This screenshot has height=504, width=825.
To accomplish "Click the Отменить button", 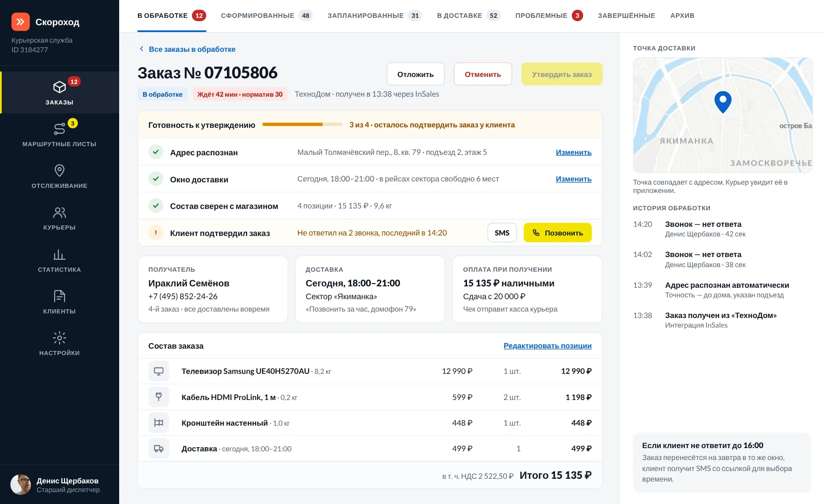I will click(x=483, y=74).
